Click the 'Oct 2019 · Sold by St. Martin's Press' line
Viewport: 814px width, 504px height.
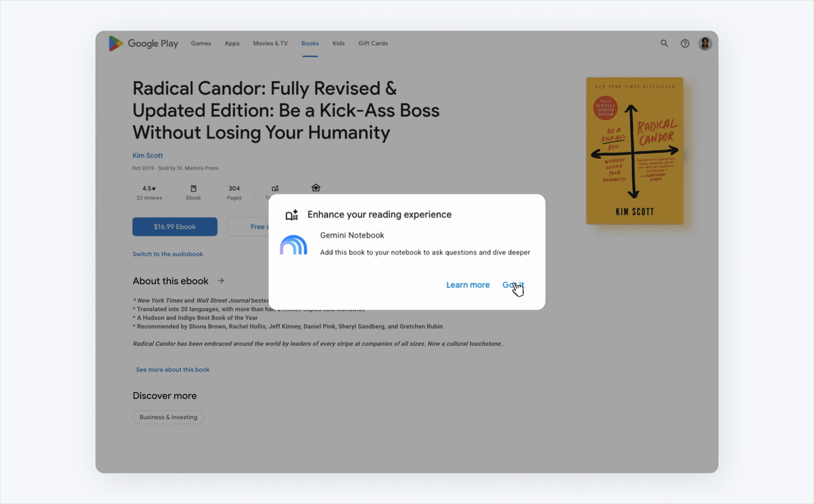176,168
